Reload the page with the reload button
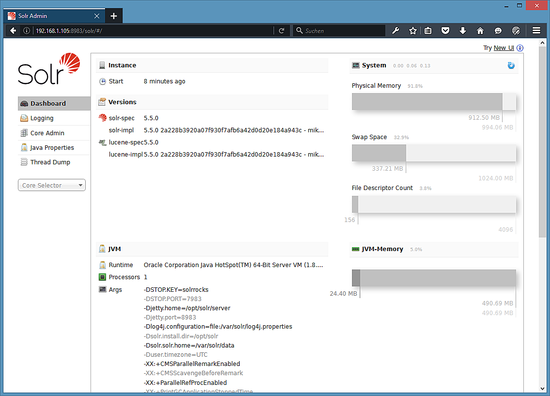Viewport: 550px width, 396px height. coord(281,31)
